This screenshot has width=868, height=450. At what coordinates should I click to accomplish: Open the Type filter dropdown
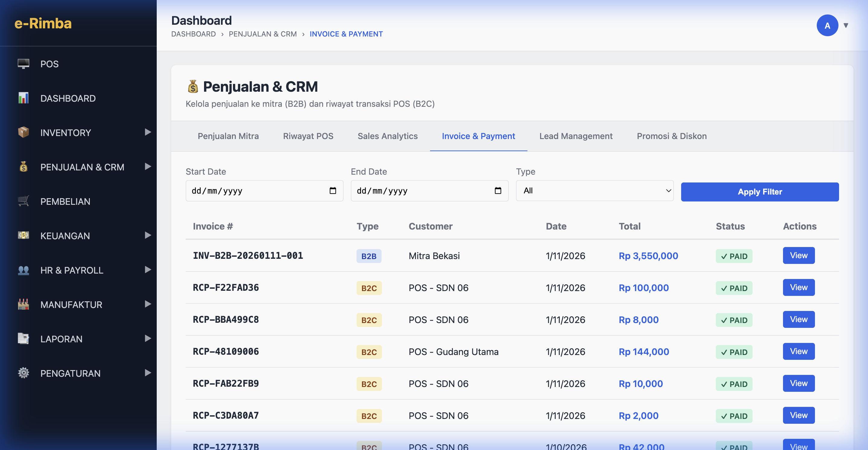(x=594, y=191)
